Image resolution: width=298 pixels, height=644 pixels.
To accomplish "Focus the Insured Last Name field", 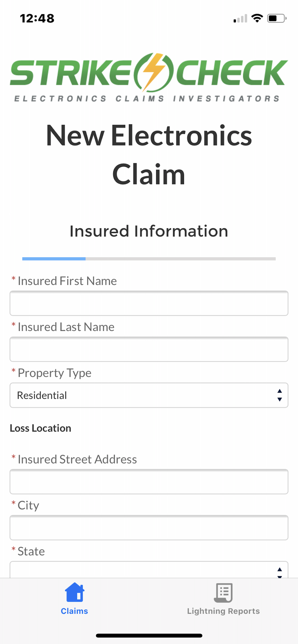I will click(x=149, y=349).
